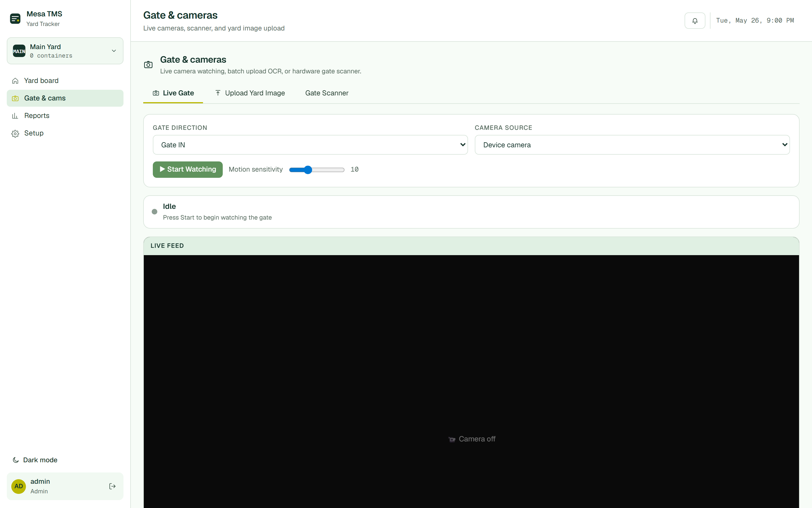This screenshot has height=508, width=812.
Task: Click the Mesa TMS logo icon
Action: pos(15,18)
